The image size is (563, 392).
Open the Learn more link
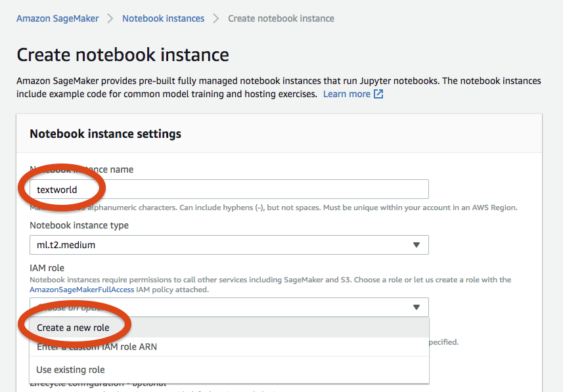click(x=346, y=94)
